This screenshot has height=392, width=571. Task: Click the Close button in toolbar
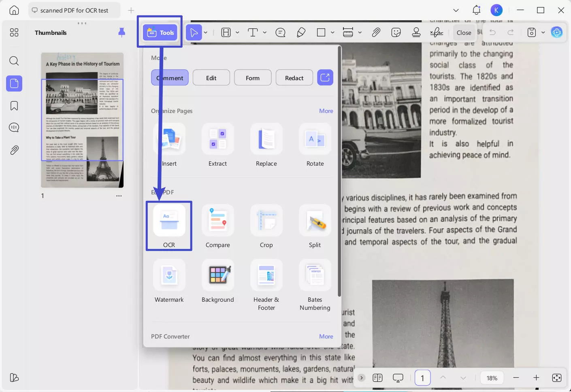click(x=464, y=33)
